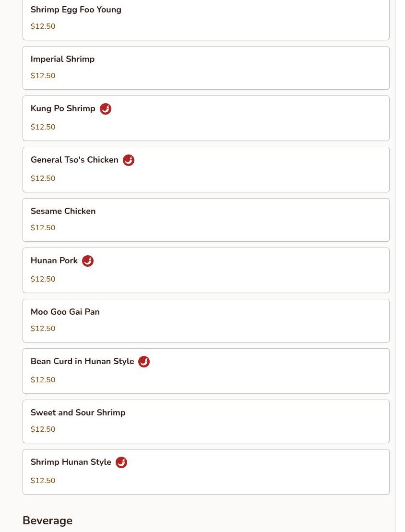Click the spicy icon beside General Tso's Chicken
The width and height of the screenshot is (405, 532).
(128, 160)
